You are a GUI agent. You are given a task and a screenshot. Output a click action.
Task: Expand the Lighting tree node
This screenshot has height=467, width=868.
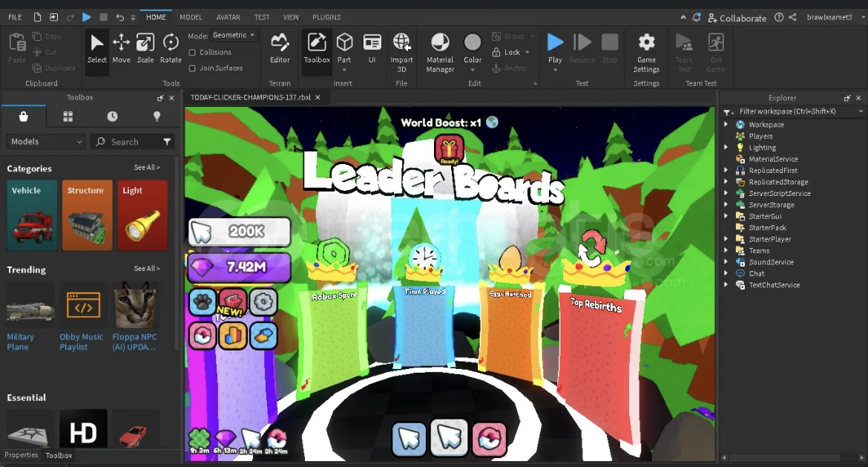pyautogui.click(x=726, y=147)
